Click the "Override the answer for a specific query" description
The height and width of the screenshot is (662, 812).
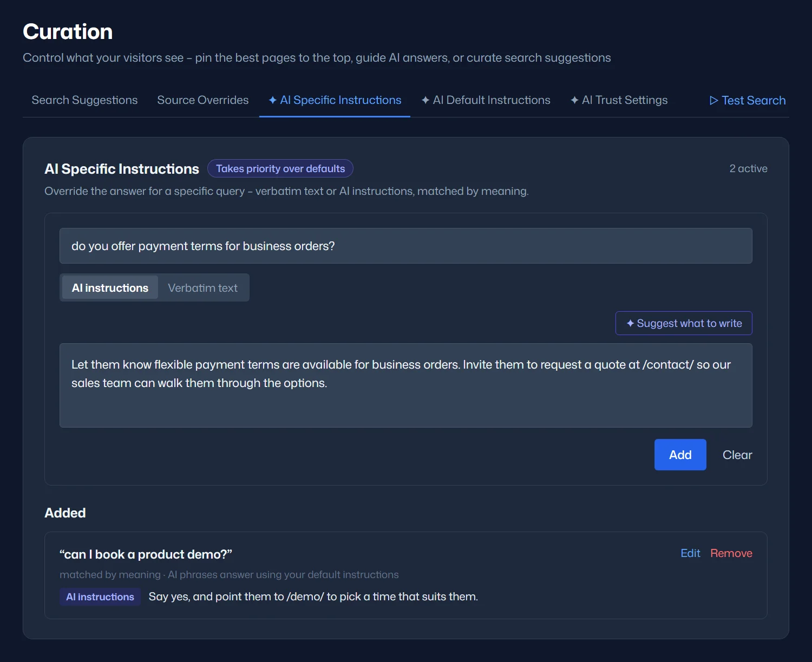286,191
